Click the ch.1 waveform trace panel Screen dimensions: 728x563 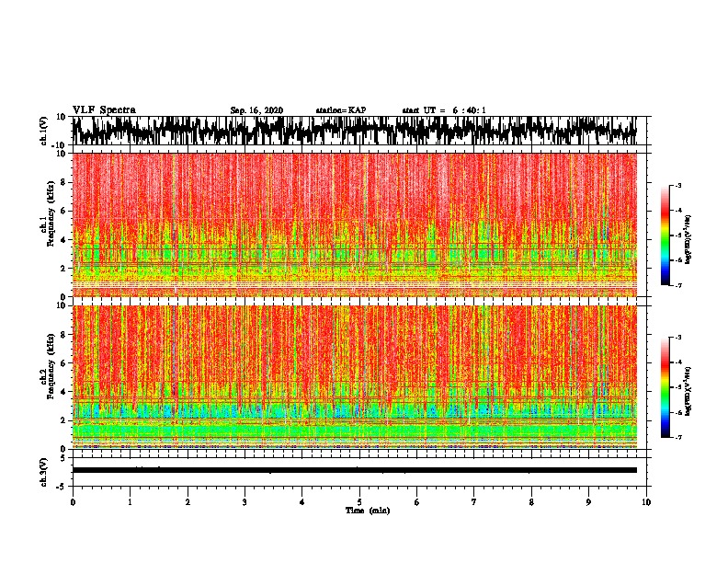tap(354, 131)
